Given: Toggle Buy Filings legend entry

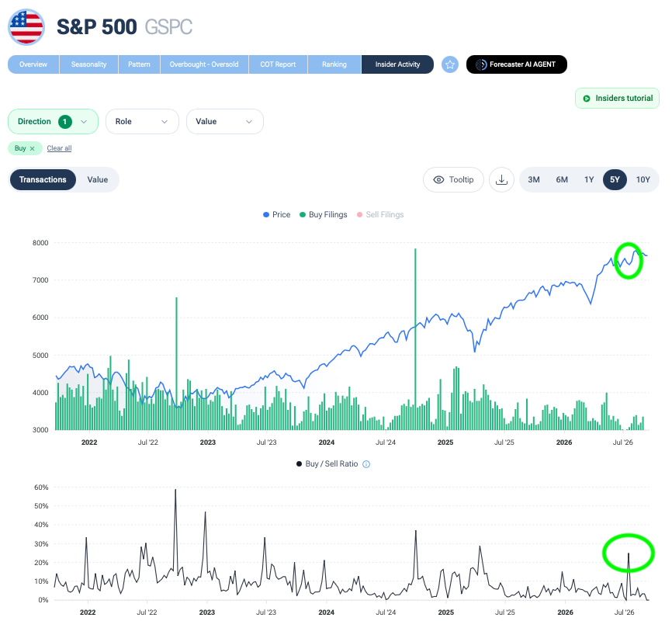Looking at the screenshot, I should coord(323,215).
